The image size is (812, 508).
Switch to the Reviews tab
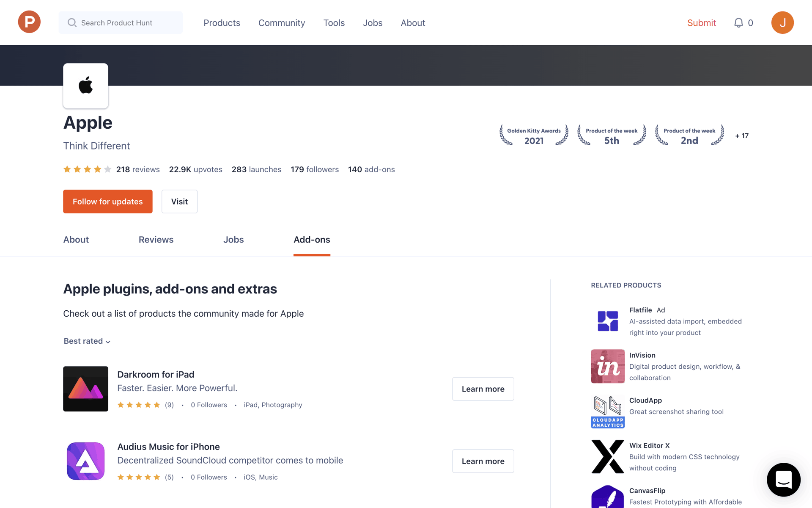coord(156,240)
